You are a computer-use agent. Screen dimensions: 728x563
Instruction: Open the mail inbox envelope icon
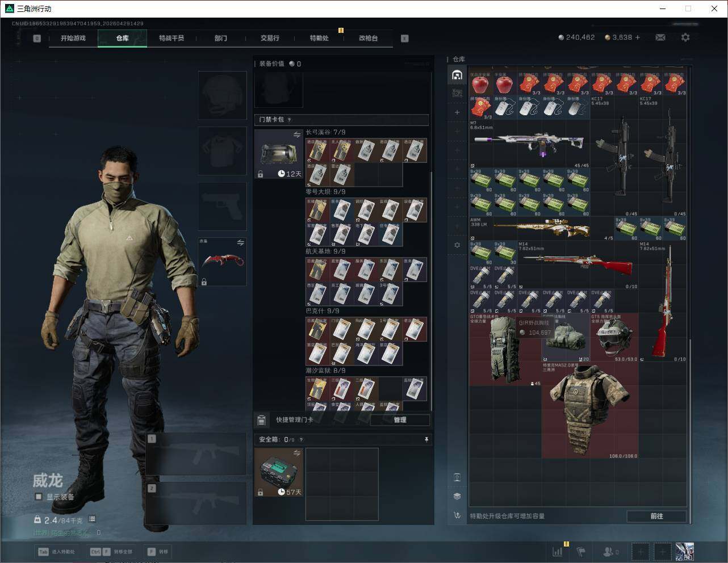(660, 37)
